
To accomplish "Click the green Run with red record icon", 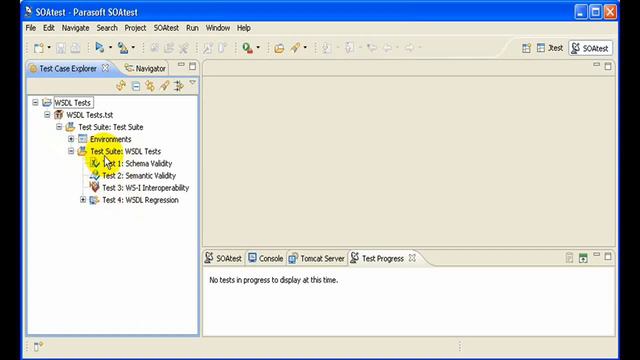I will point(247,48).
